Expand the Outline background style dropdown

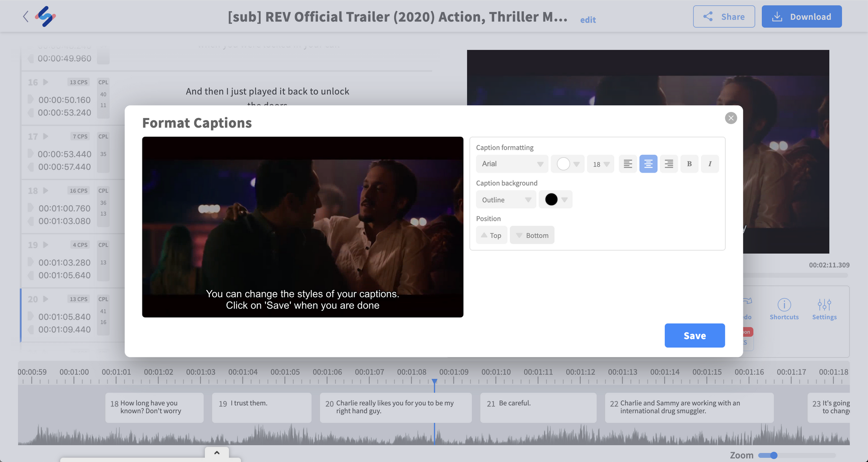(x=506, y=200)
